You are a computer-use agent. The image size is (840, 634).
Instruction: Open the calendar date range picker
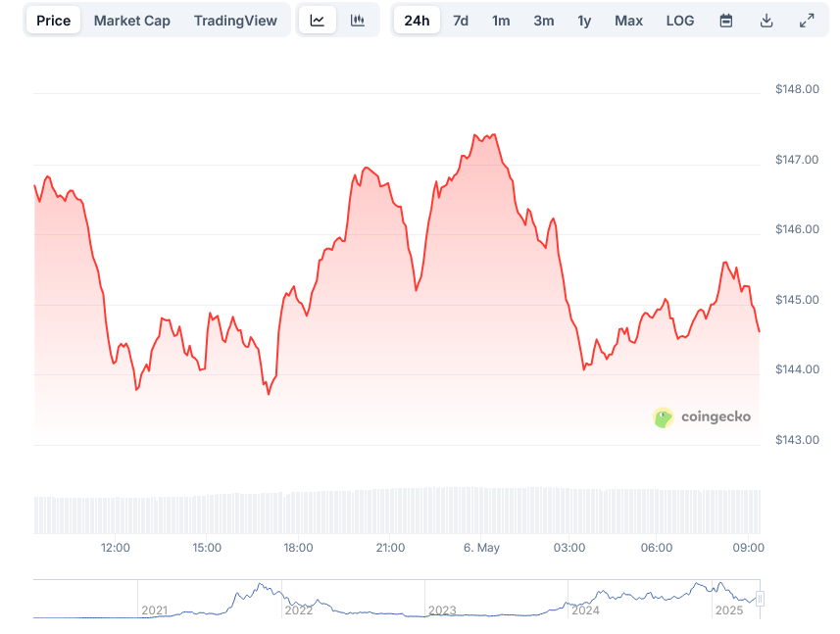point(726,21)
